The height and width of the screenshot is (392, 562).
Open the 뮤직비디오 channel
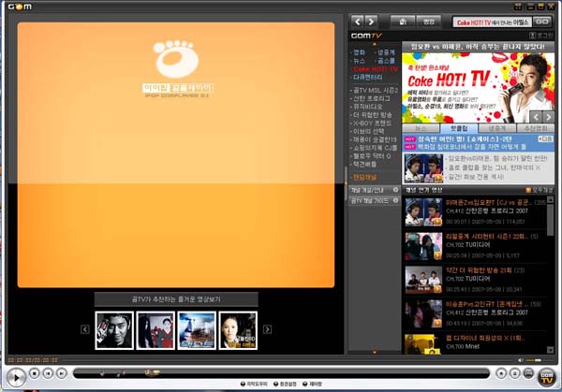coord(368,107)
